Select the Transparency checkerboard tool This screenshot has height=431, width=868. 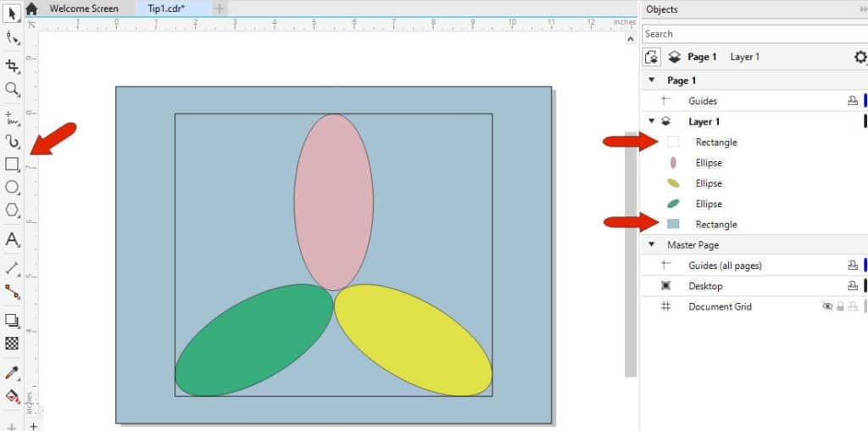12,344
